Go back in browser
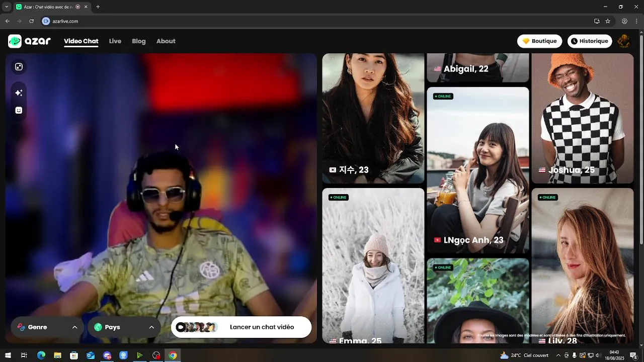 point(7,21)
